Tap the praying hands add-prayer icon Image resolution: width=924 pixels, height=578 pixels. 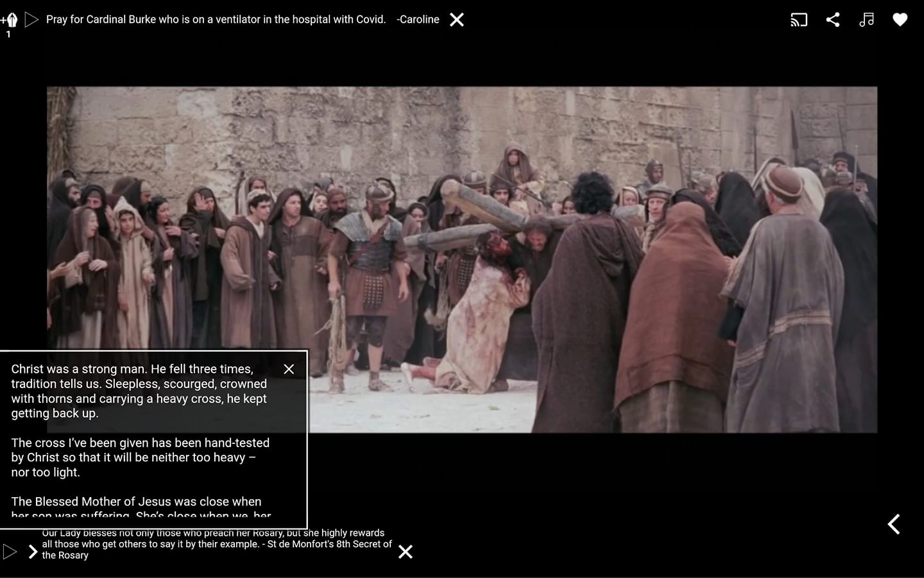click(10, 19)
